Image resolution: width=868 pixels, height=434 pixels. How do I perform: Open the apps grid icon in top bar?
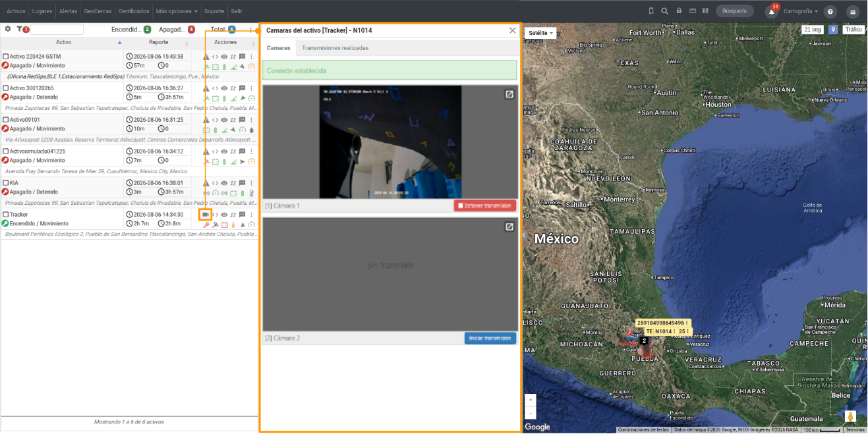(853, 11)
